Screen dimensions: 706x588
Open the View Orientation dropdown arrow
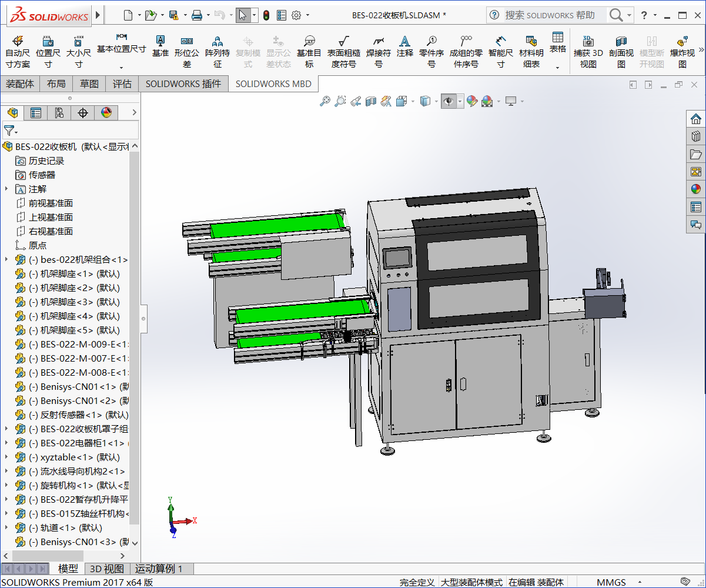pyautogui.click(x=412, y=101)
